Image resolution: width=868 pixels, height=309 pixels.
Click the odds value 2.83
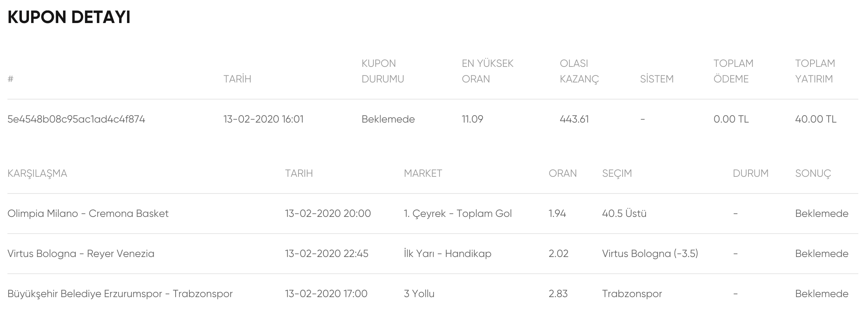[558, 294]
